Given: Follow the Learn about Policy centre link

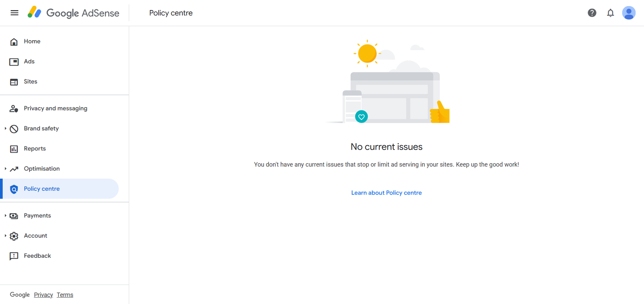Looking at the screenshot, I should pyautogui.click(x=386, y=193).
